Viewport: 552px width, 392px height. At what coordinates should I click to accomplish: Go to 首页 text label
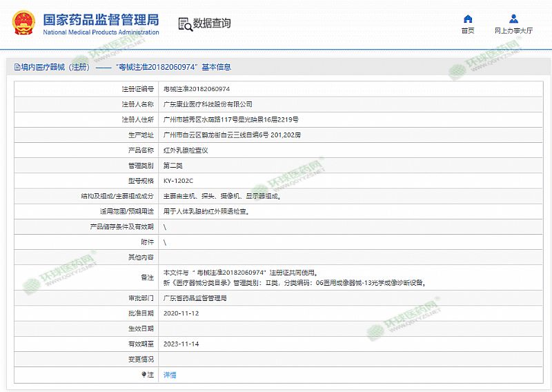(468, 31)
